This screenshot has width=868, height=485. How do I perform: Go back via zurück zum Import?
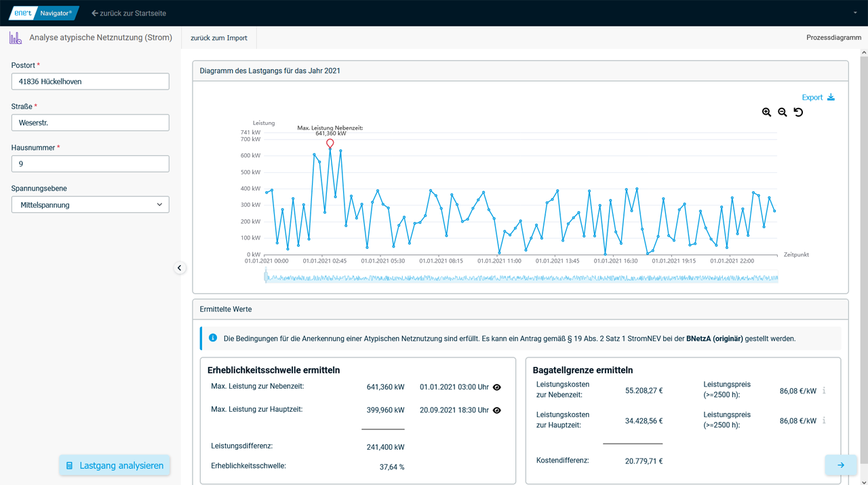click(x=218, y=38)
